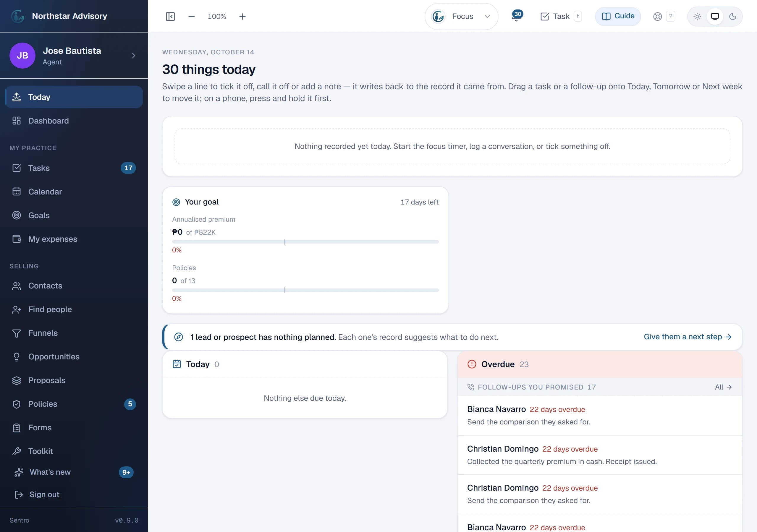Open Policies in sidebar

(x=74, y=404)
